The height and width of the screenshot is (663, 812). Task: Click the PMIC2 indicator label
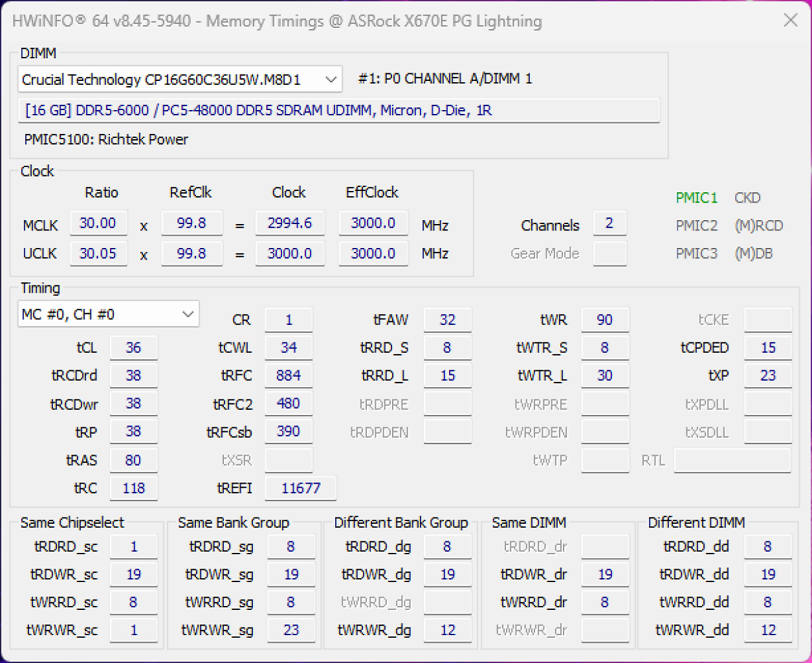(697, 226)
